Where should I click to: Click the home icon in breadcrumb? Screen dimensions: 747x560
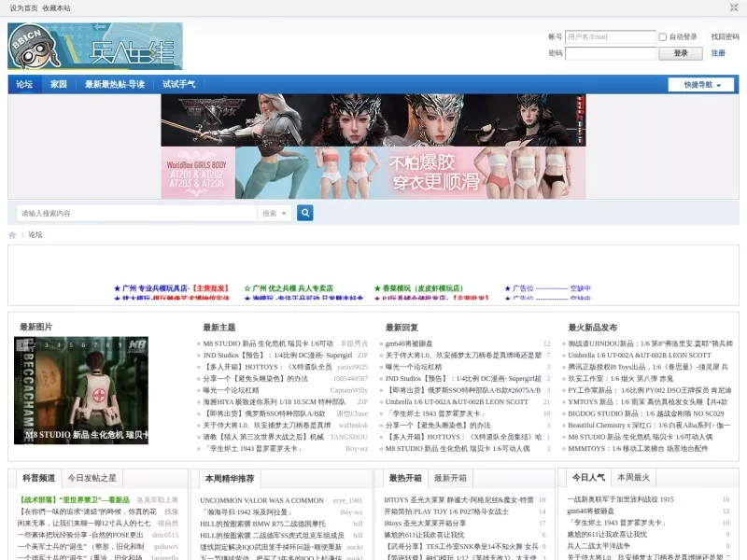(12, 235)
